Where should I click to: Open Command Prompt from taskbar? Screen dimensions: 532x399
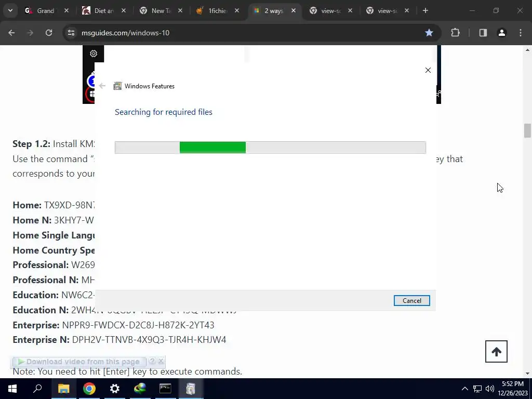pos(165,389)
